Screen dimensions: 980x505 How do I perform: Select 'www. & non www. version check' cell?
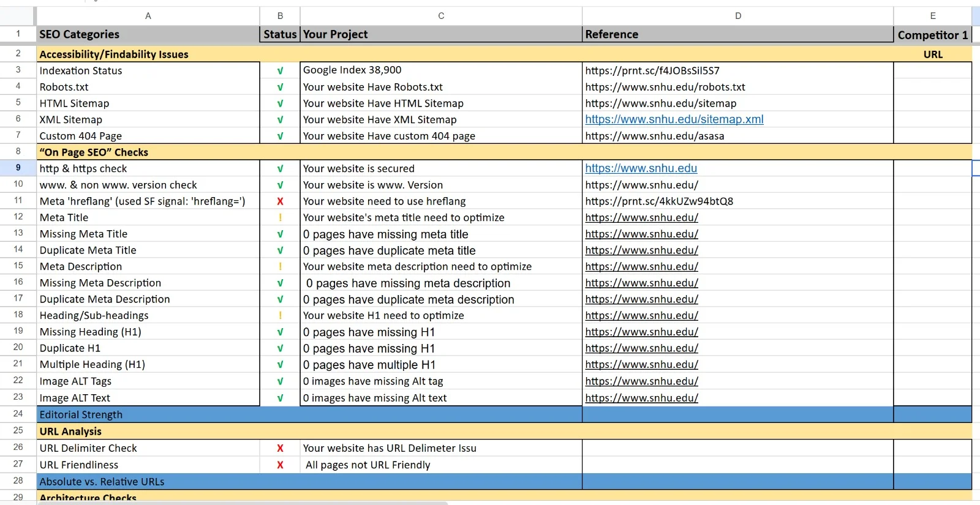coord(148,185)
